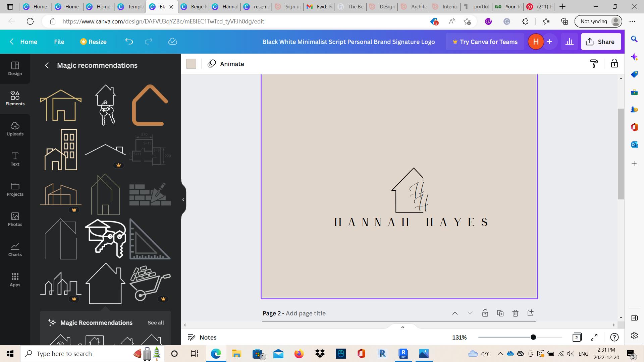This screenshot has width=644, height=362.
Task: Open the Uploads sidebar panel
Action: point(15,129)
